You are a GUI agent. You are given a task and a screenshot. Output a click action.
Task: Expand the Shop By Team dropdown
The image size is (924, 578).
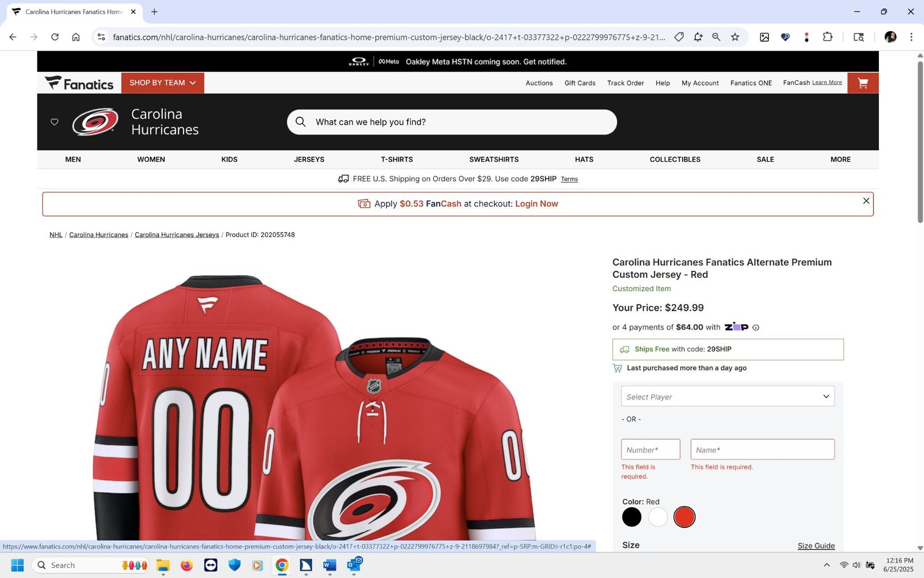click(163, 83)
